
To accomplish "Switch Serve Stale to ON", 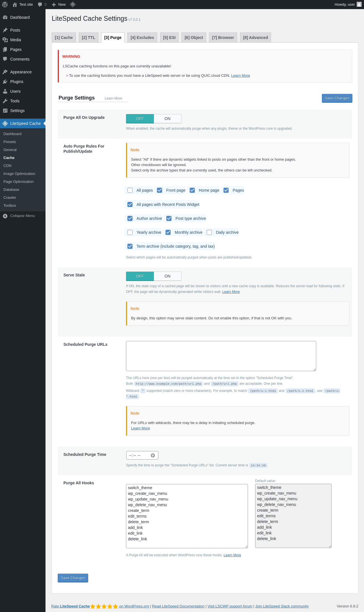I will tap(167, 276).
